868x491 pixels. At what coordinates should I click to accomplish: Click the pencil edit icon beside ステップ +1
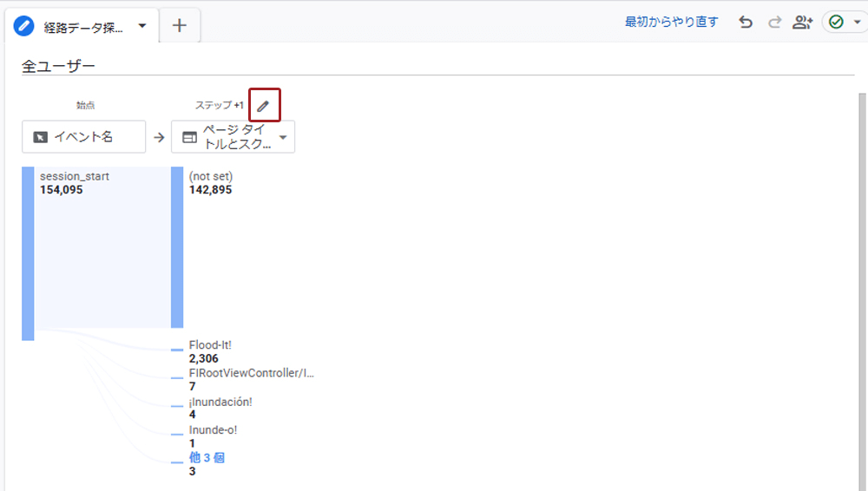point(263,106)
